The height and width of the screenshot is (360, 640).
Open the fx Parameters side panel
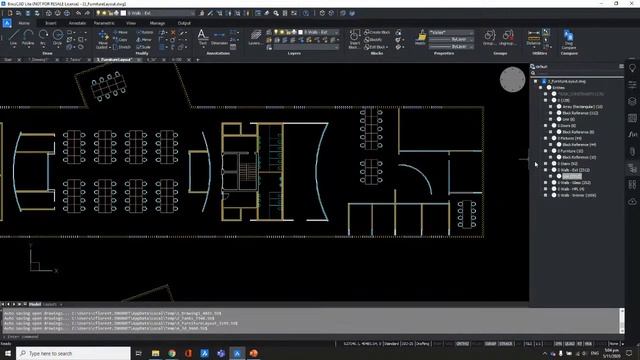point(632,134)
